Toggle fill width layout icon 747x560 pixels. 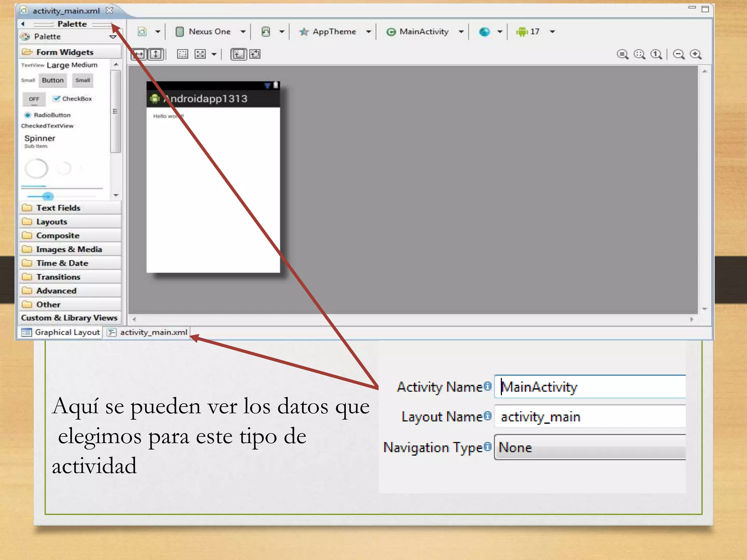tap(139, 54)
